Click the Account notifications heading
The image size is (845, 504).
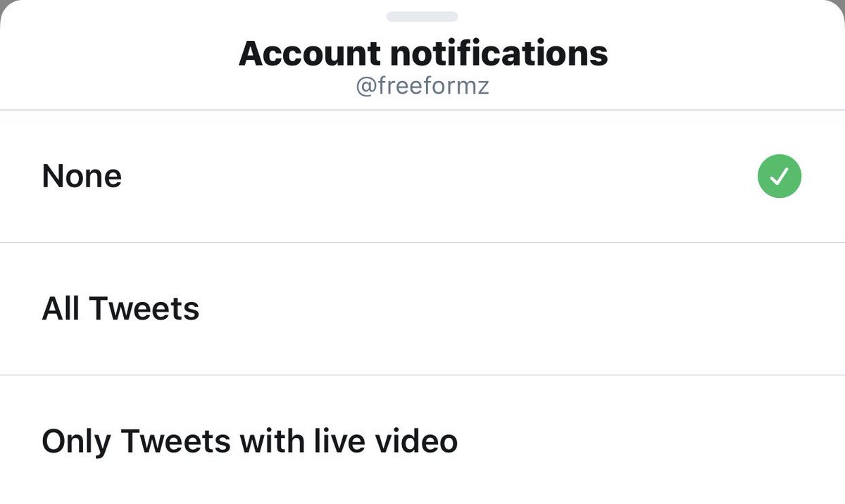point(423,53)
